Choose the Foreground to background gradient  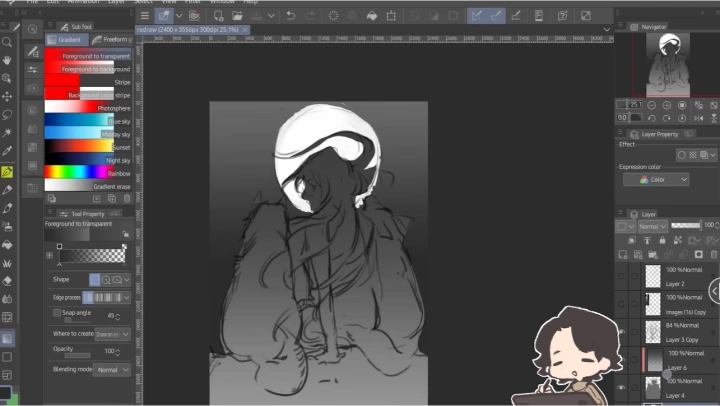(88, 69)
